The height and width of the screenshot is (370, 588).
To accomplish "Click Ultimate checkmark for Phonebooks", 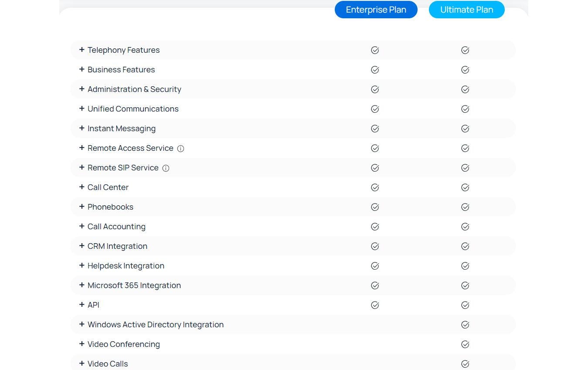I will 465,207.
